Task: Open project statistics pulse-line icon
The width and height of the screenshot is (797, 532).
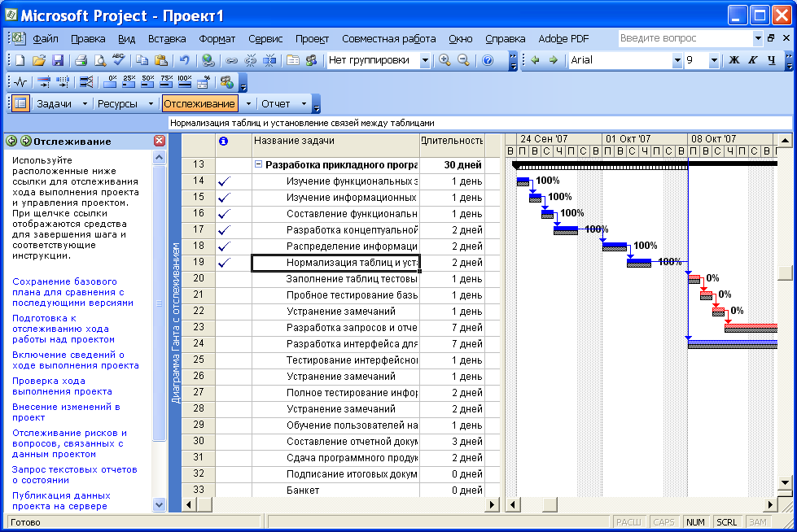Action: click(20, 82)
